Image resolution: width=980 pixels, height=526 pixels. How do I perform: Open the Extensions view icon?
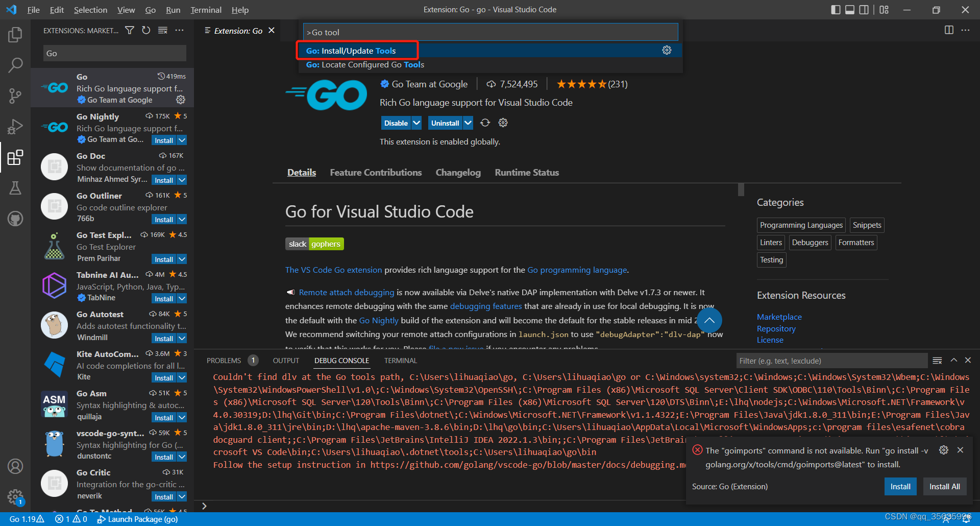pos(15,157)
